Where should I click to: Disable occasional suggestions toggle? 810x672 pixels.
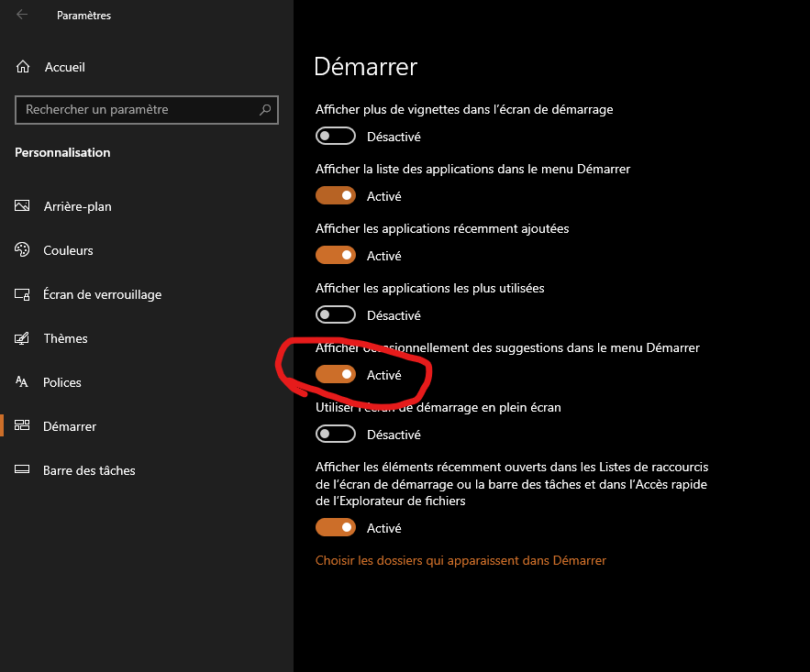(335, 375)
